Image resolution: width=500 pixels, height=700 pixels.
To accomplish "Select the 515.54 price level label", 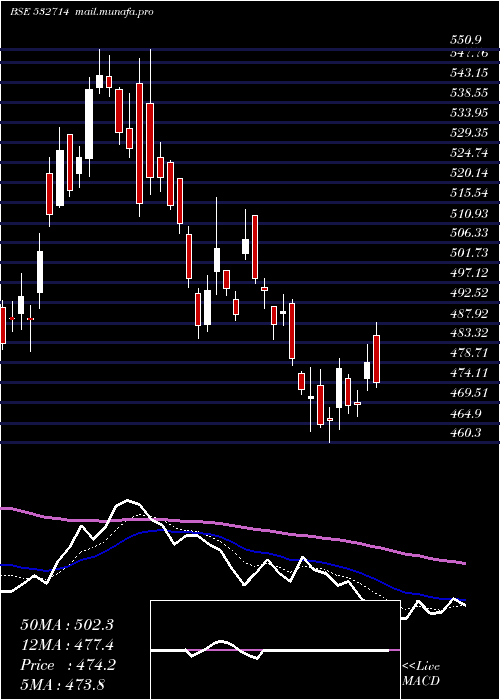I will point(468,194).
